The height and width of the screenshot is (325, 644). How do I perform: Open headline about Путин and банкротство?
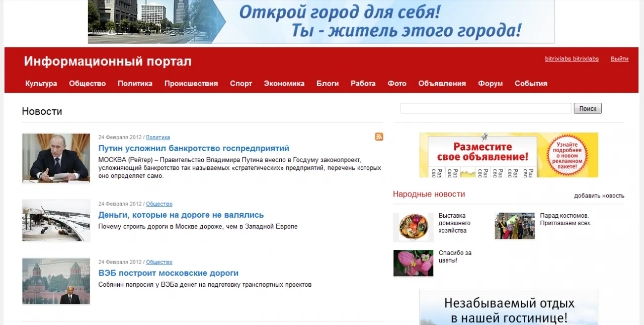click(194, 149)
